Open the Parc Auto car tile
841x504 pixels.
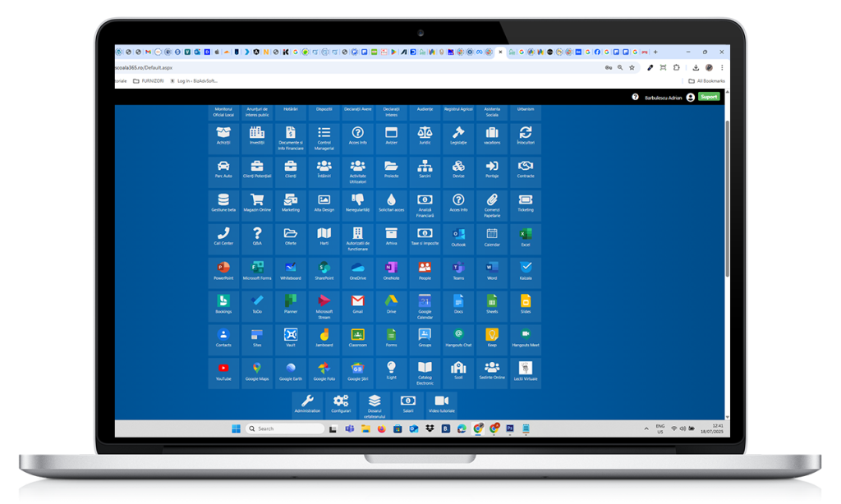pyautogui.click(x=223, y=172)
